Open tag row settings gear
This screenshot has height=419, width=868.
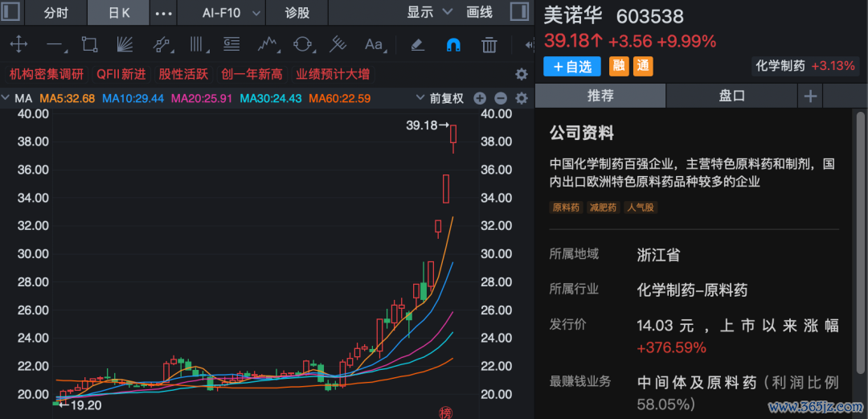[521, 75]
